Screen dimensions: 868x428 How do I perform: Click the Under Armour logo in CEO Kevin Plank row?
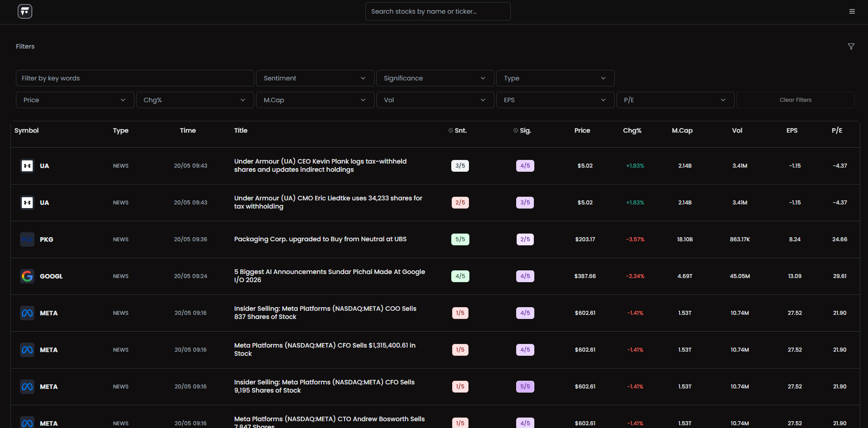tap(27, 166)
